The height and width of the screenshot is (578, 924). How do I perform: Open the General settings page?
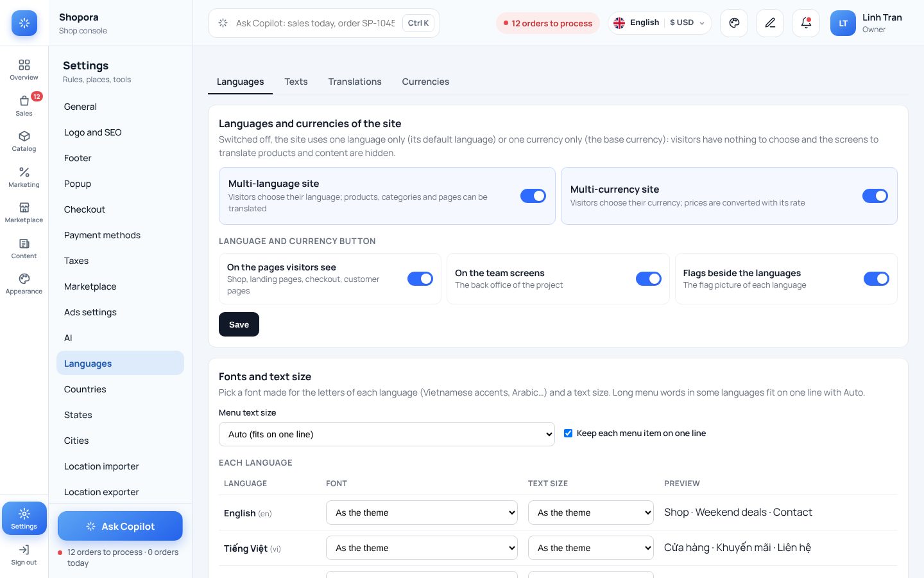tap(120, 107)
